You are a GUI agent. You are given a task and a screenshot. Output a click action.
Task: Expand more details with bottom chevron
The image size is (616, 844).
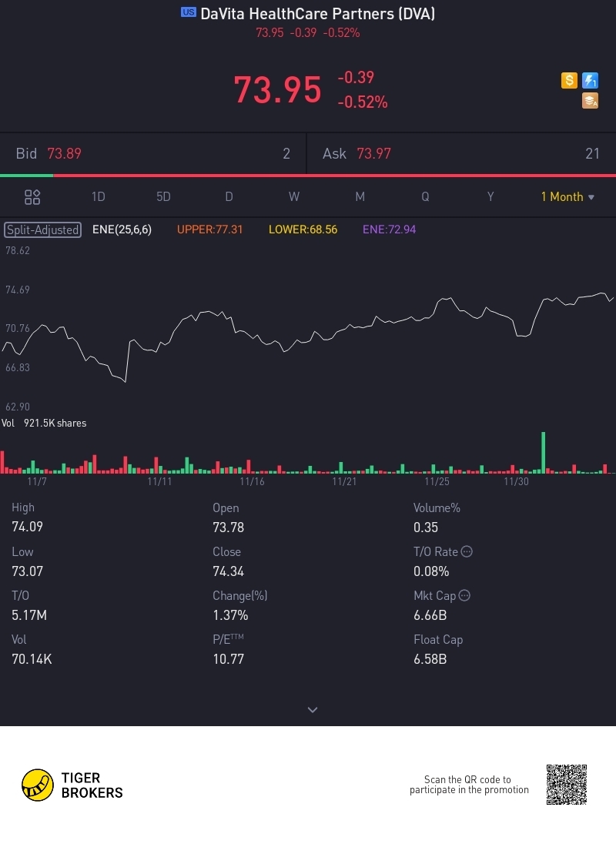pyautogui.click(x=313, y=709)
